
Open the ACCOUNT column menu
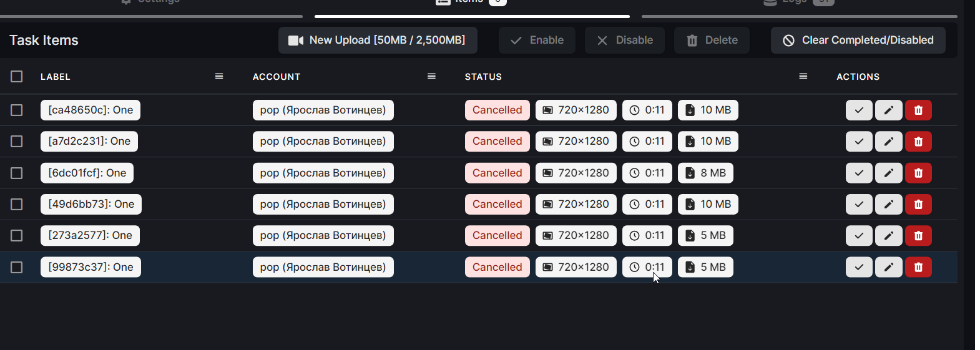(x=431, y=76)
